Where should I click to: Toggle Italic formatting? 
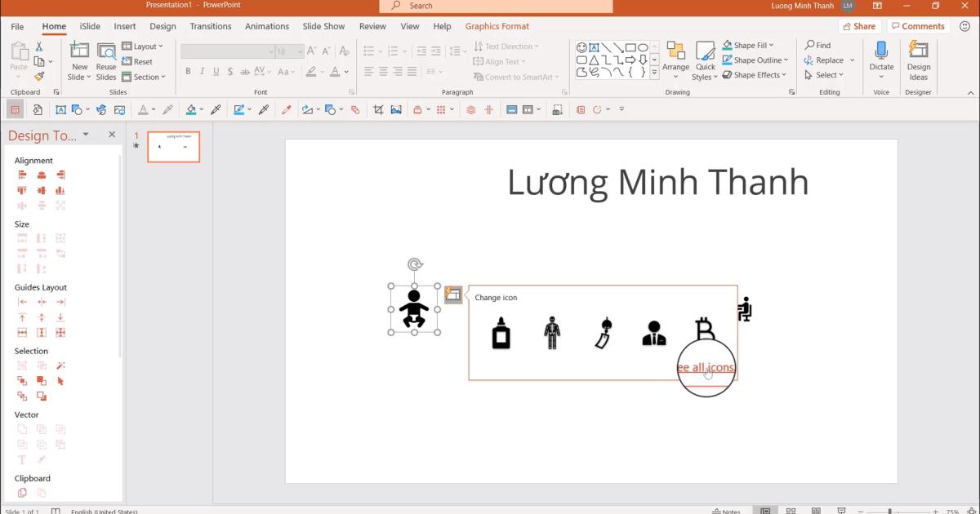coord(203,72)
